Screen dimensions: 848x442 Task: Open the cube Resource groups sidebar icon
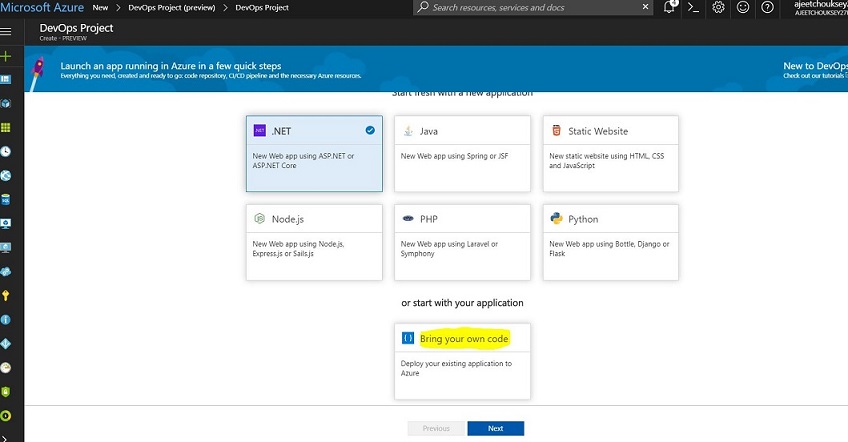[5, 103]
